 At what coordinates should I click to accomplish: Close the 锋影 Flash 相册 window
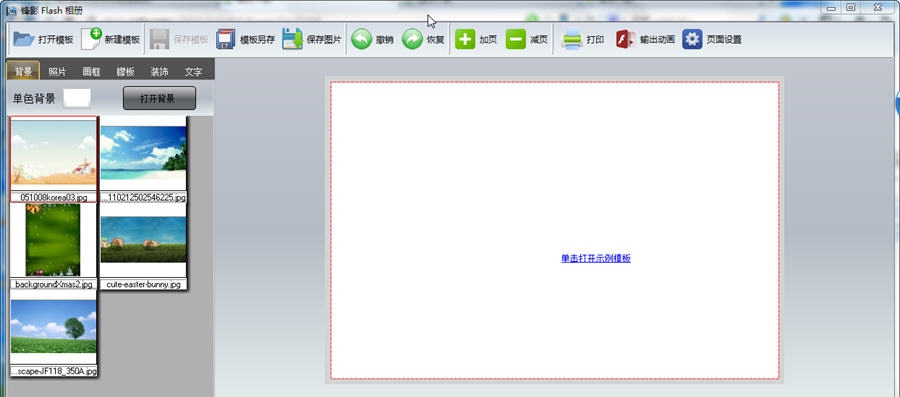click(878, 7)
